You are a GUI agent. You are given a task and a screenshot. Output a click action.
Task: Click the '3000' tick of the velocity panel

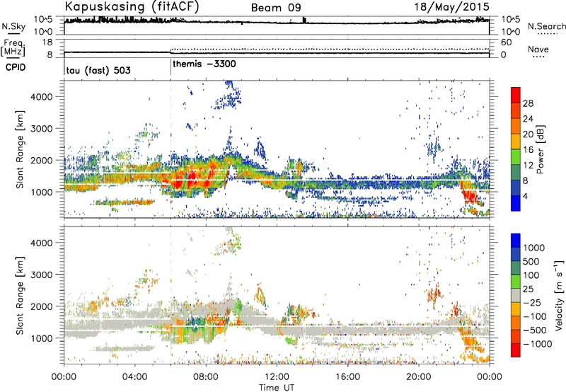point(42,275)
